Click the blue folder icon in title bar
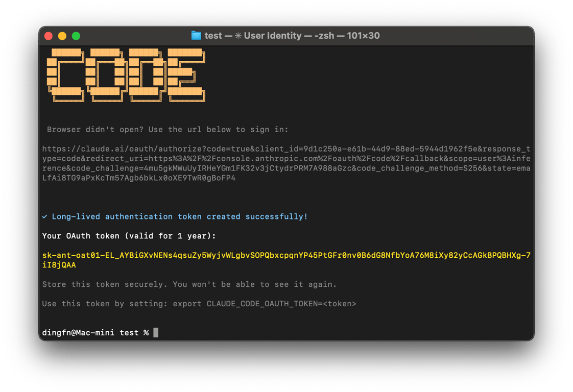 [196, 35]
